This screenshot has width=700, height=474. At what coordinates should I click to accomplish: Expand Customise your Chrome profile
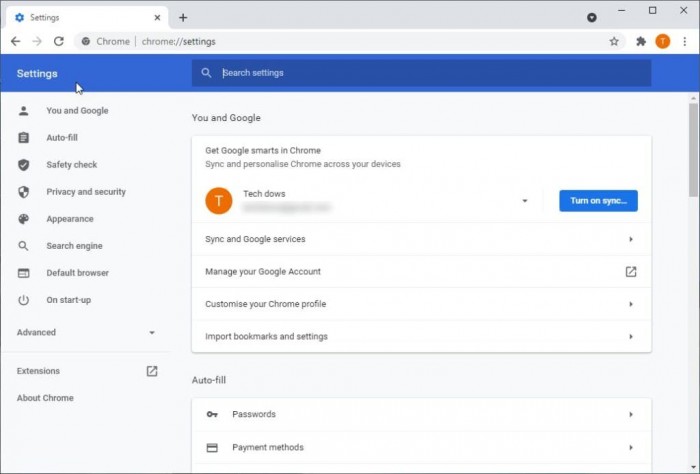(420, 304)
